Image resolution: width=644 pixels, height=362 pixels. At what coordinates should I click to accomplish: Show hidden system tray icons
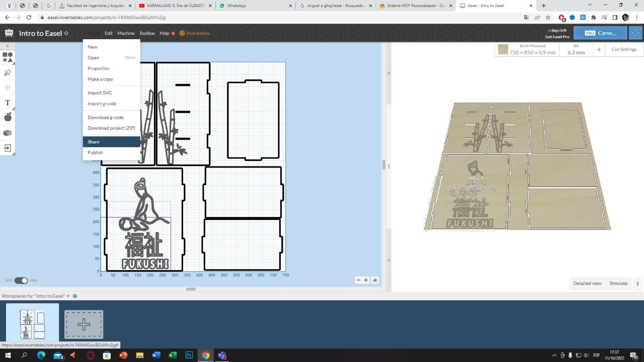coord(554,355)
